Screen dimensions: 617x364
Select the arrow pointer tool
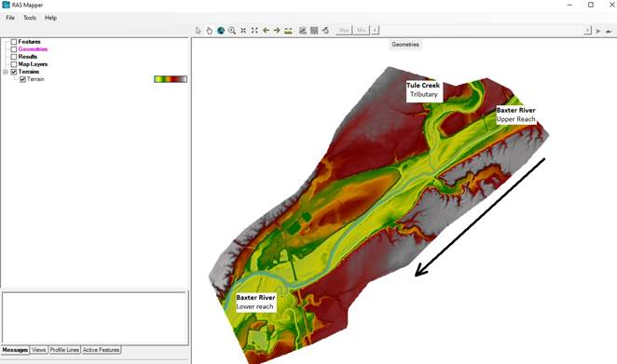click(198, 31)
